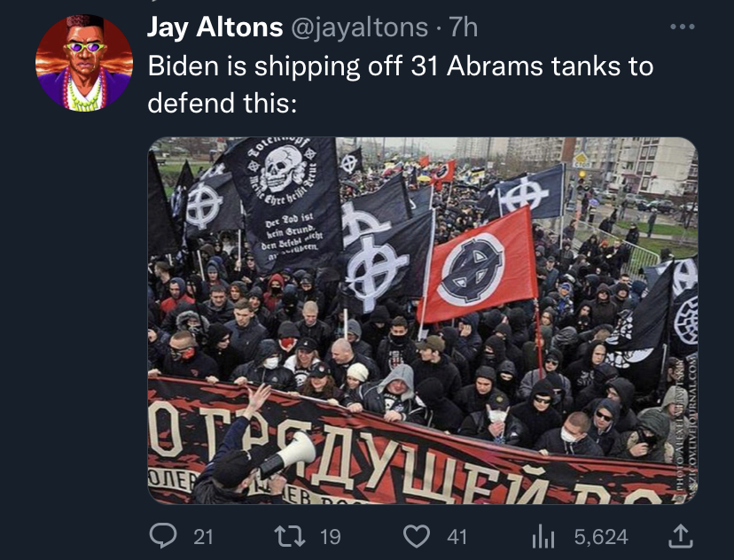Click the reply count 21
This screenshot has height=560, width=734.
(203, 537)
